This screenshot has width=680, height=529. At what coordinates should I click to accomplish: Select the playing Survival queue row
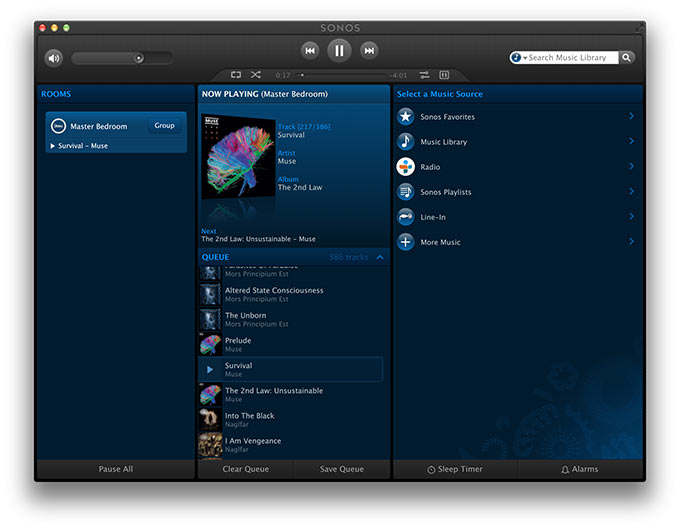tap(291, 369)
